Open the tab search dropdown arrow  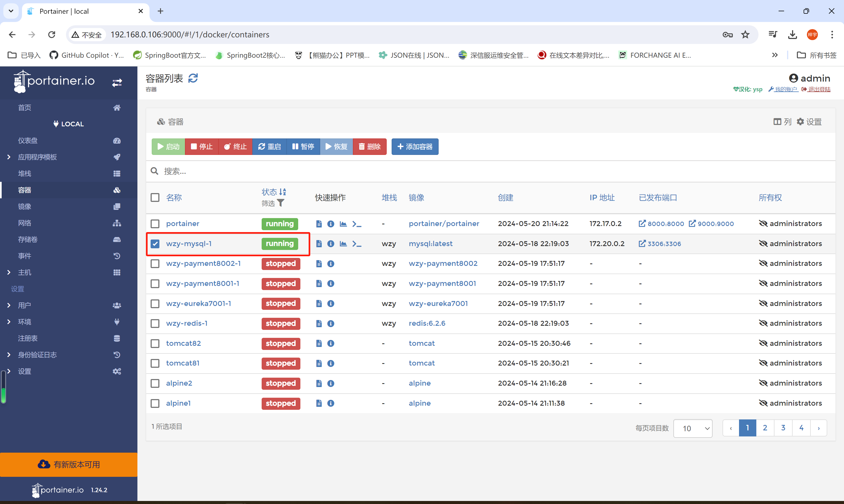pyautogui.click(x=11, y=11)
